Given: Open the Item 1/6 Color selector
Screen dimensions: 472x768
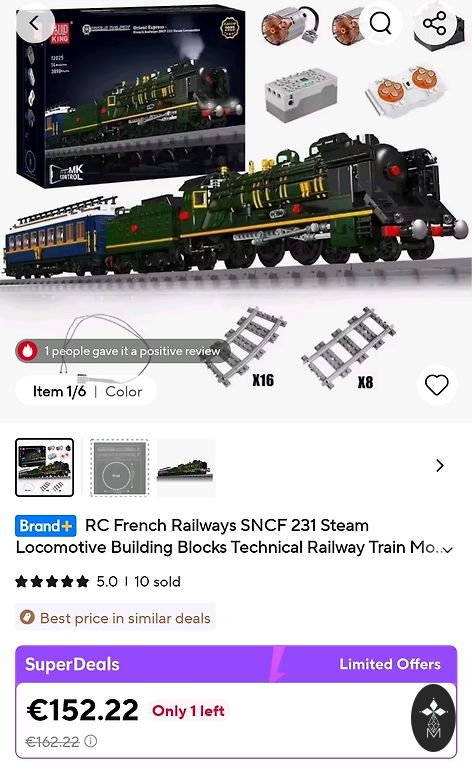Looking at the screenshot, I should click(x=87, y=391).
